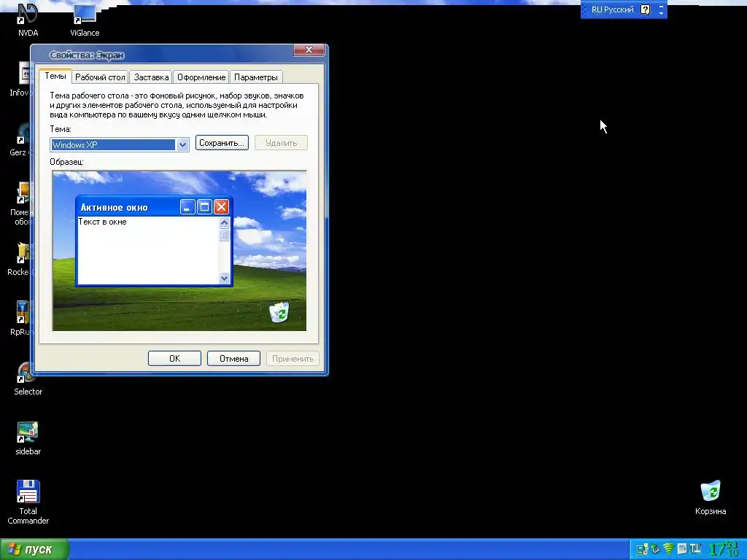Open the пуск Start menu
This screenshot has width=747, height=560.
(34, 550)
